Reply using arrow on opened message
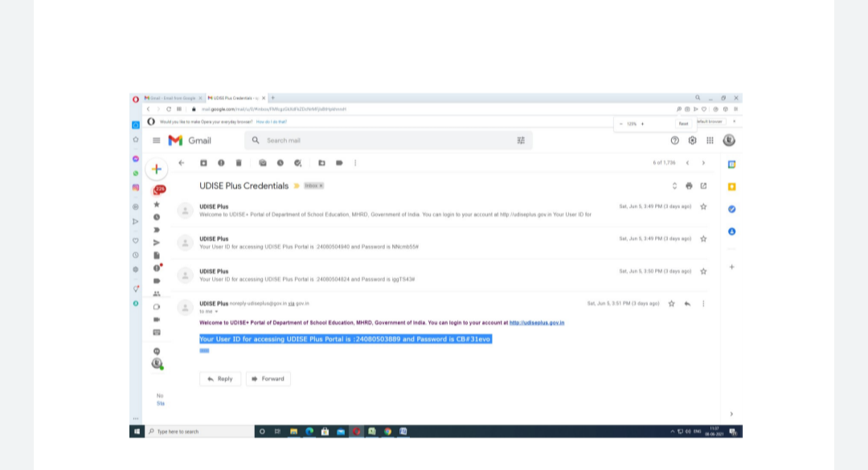This screenshot has width=868, height=470. click(687, 304)
